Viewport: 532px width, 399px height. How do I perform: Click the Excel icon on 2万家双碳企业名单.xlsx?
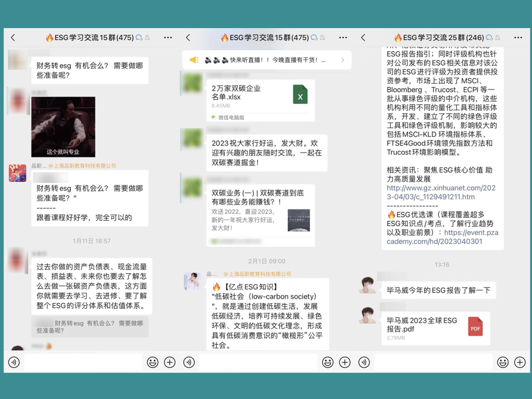[x=300, y=95]
